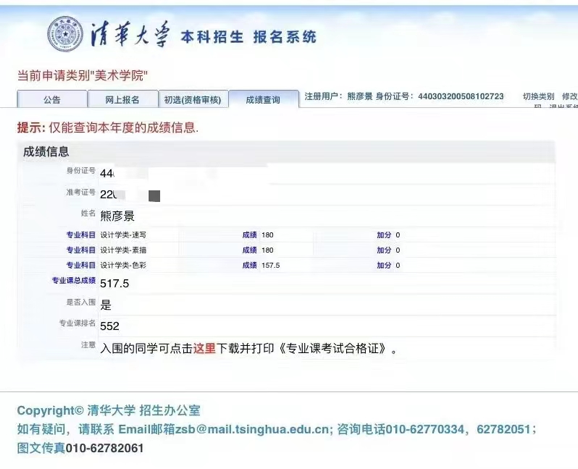The width and height of the screenshot is (578, 469).
Task: Click the total score 517.5
Action: 115,283
